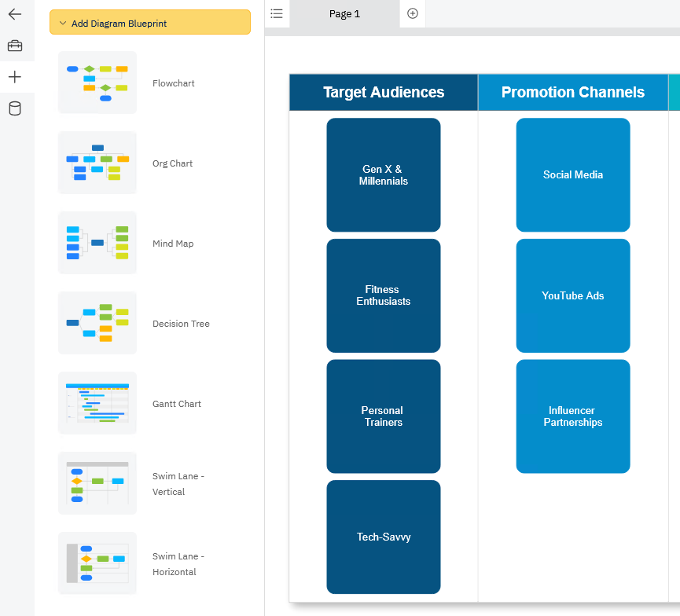Select the Gantt Chart blueprint thumbnail
This screenshot has width=680, height=616.
(97, 403)
